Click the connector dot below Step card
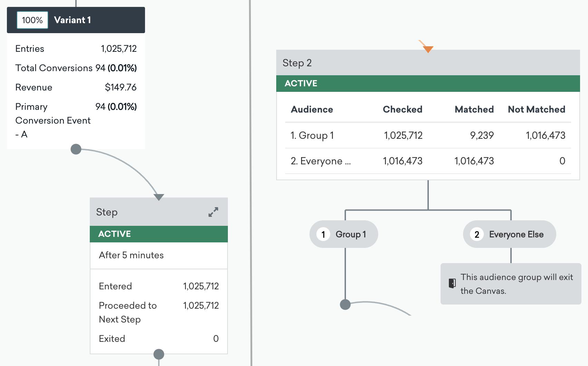Screen dimensions: 588x366 tap(159, 354)
